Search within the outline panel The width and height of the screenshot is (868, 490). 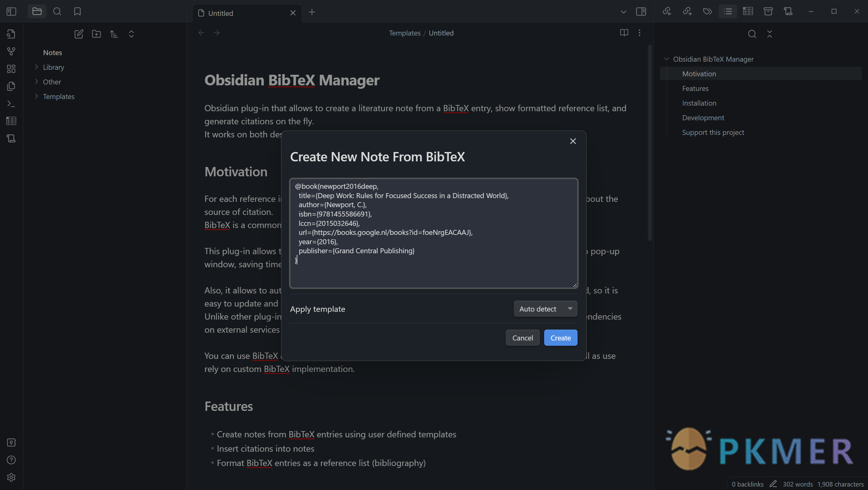click(752, 34)
